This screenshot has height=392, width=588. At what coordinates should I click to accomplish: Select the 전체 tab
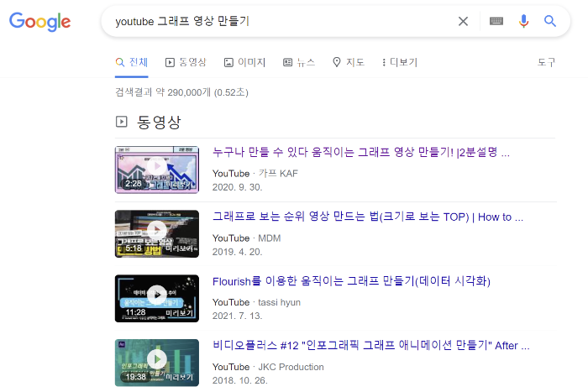(x=132, y=62)
